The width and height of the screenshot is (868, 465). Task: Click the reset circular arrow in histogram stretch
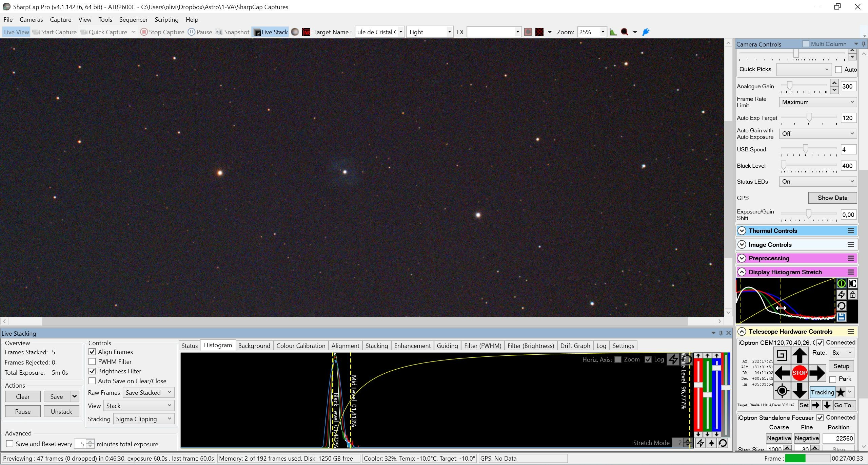coord(841,306)
